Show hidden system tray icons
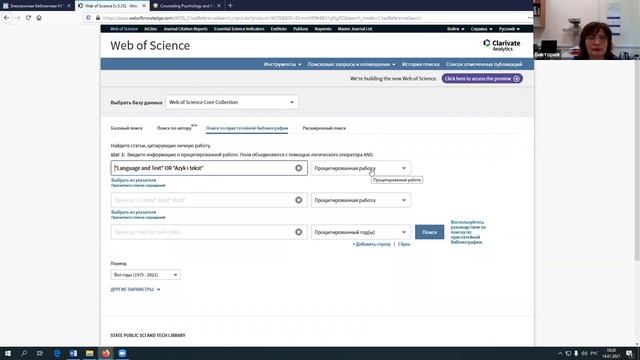Image resolution: width=640 pixels, height=360 pixels. [x=560, y=353]
